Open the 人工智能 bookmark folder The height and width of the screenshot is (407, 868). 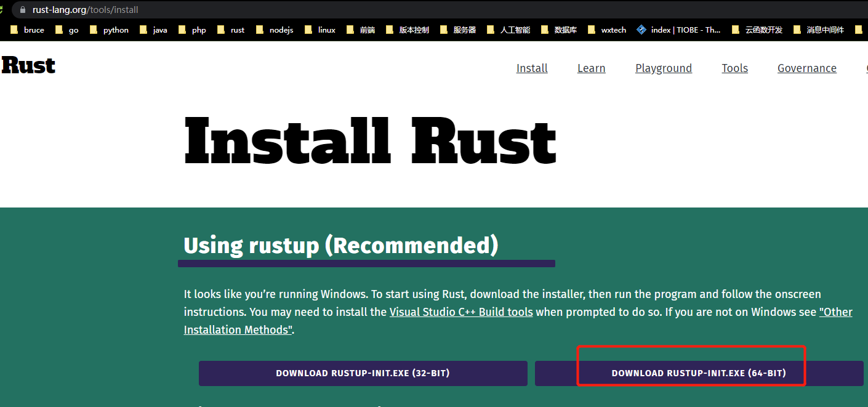(x=508, y=30)
